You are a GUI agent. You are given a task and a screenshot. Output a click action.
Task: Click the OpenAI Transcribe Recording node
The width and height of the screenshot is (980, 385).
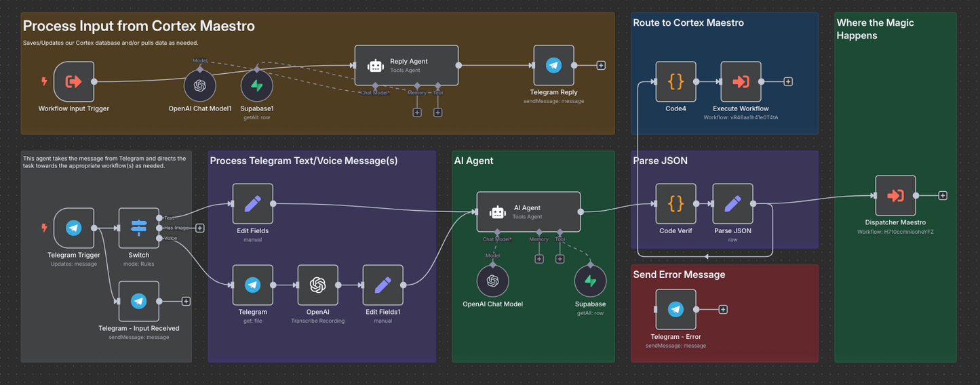point(317,285)
